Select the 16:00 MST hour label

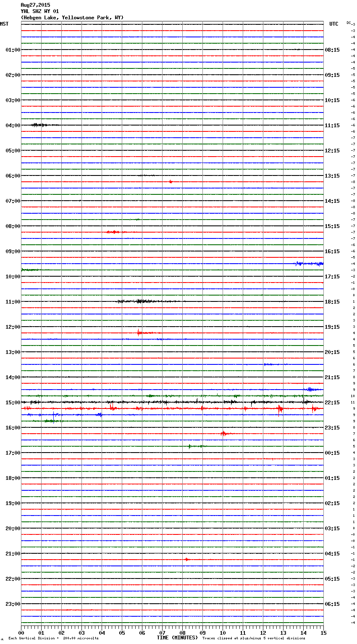coord(13,428)
